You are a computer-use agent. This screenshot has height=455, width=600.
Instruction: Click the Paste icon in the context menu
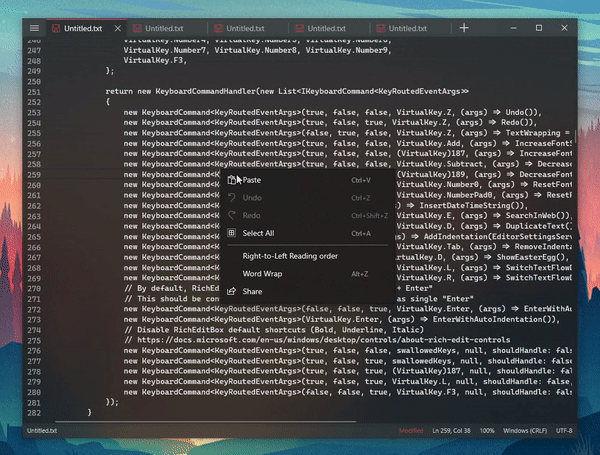tap(232, 180)
